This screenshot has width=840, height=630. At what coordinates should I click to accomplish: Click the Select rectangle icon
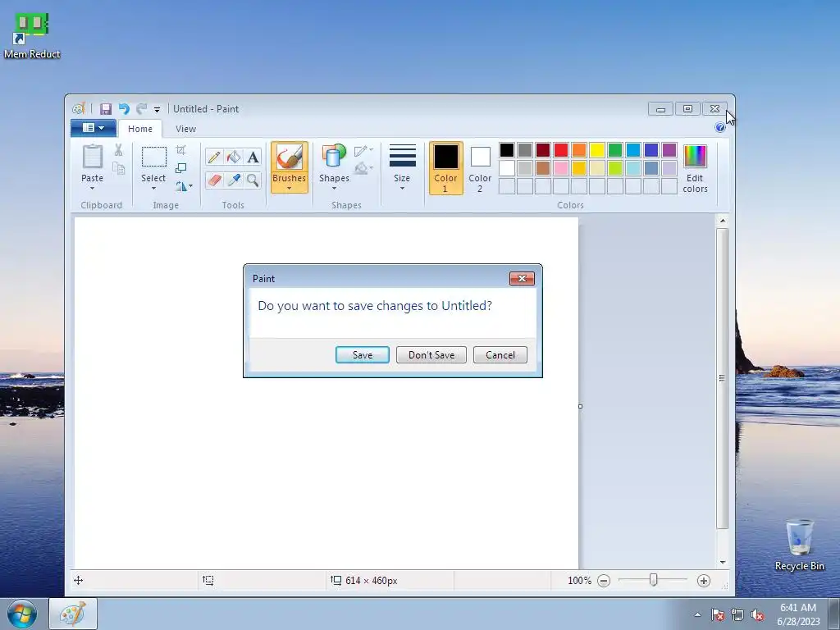pos(153,157)
